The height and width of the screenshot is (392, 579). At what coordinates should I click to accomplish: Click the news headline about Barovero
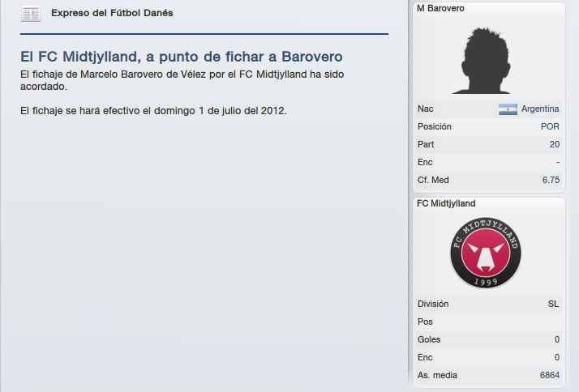pos(182,57)
